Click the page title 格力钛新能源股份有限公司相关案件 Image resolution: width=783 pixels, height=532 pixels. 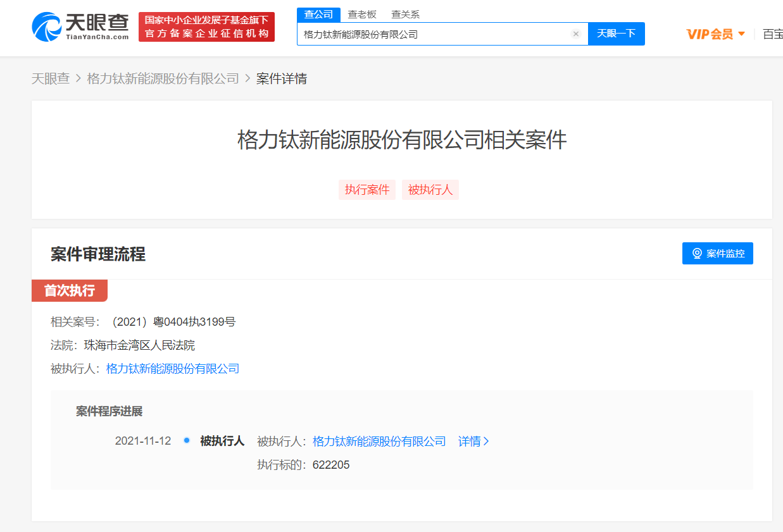coord(402,140)
